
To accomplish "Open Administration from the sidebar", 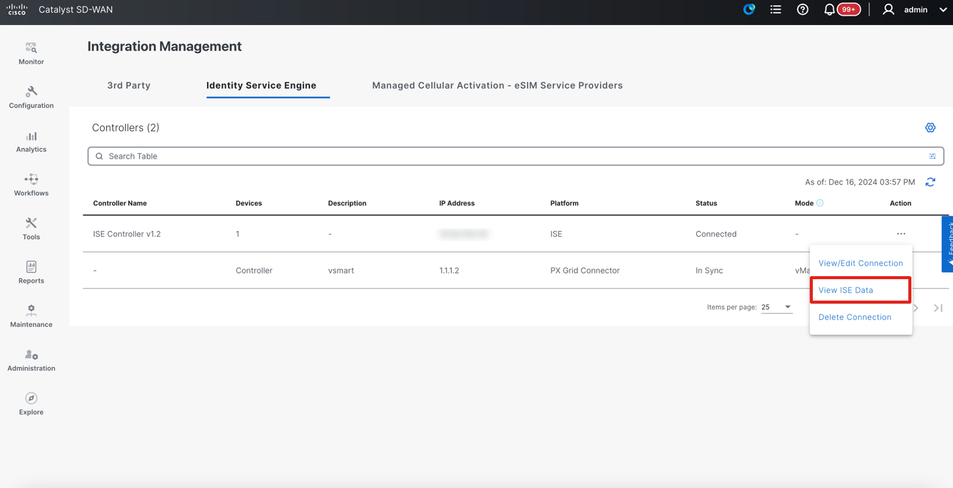I will point(31,360).
